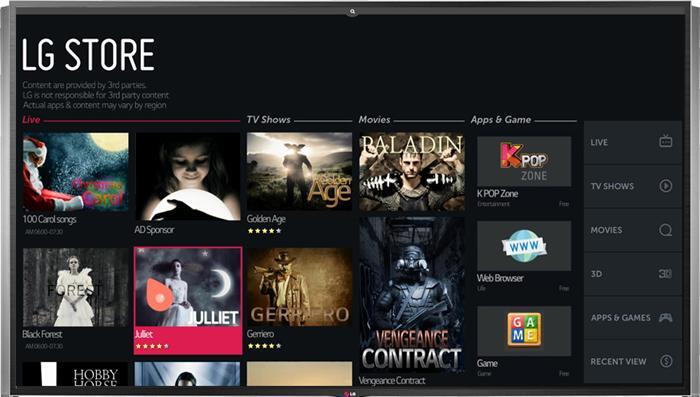Open the Vengeance Contract movie poster
The width and height of the screenshot is (700, 397).
click(412, 296)
